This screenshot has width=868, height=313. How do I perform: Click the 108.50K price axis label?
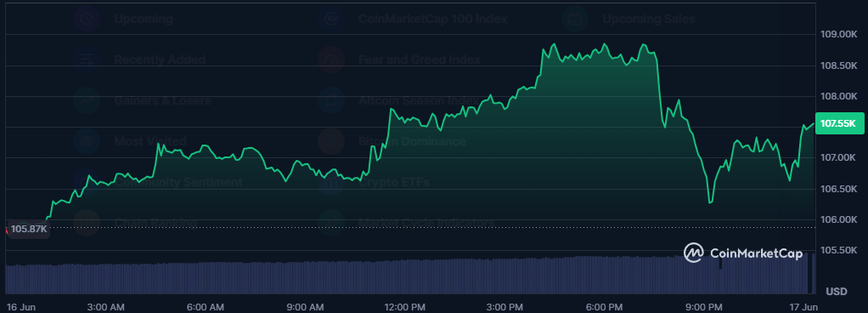(838, 65)
